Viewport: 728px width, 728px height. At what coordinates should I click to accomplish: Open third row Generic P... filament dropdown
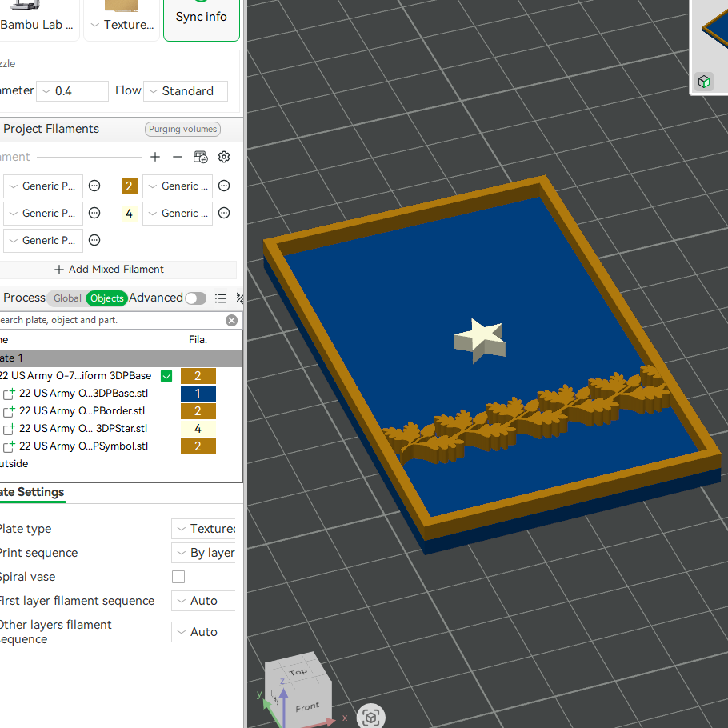(43, 241)
